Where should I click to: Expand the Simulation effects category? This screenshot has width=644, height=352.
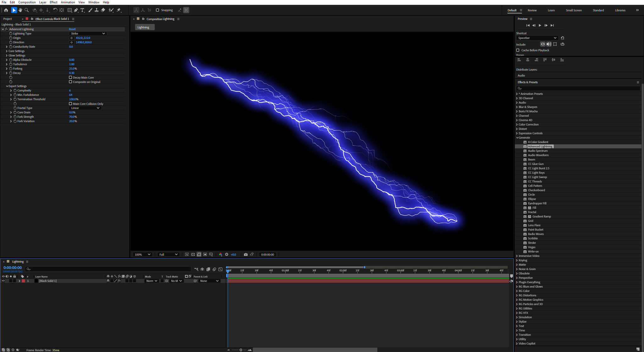pyautogui.click(x=517, y=317)
